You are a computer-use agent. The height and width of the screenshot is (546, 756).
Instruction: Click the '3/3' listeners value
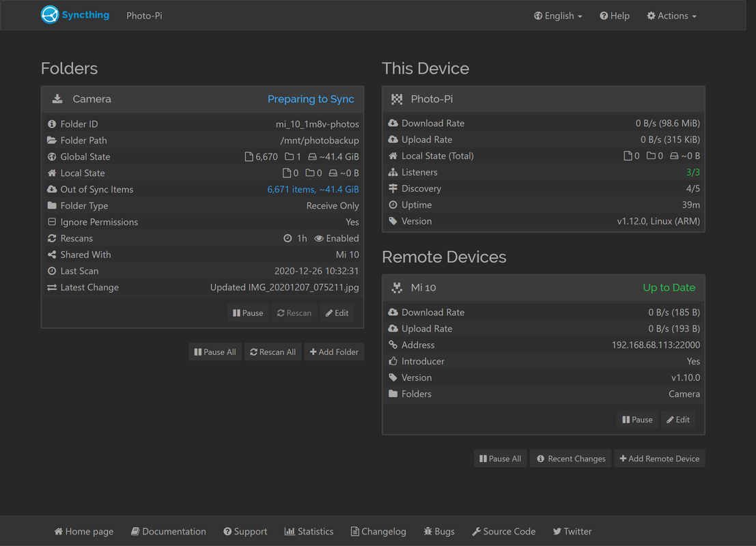click(693, 172)
